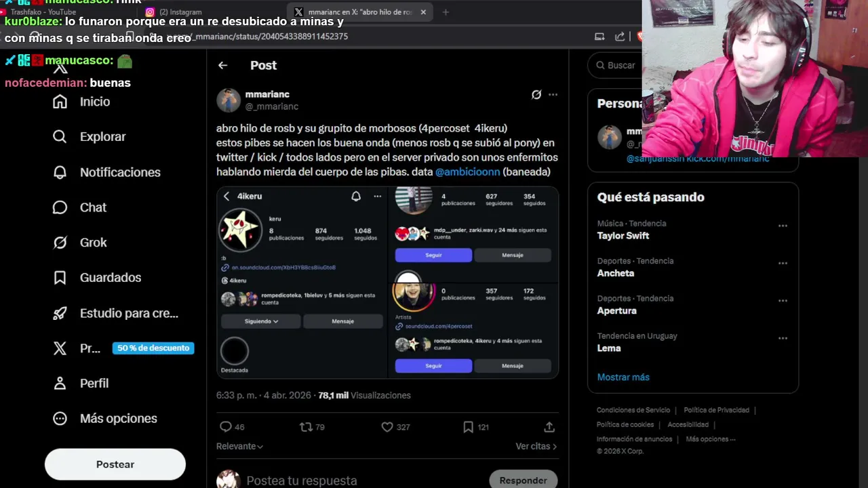Open Taylor Swift trend

tap(623, 236)
